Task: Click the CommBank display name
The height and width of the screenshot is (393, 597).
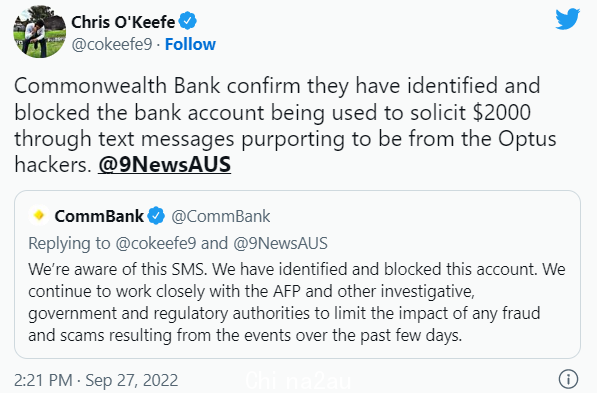Action: click(99, 216)
